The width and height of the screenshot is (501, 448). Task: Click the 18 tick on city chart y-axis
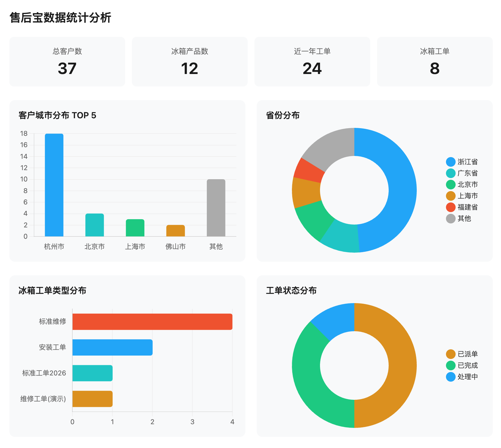tap(24, 134)
